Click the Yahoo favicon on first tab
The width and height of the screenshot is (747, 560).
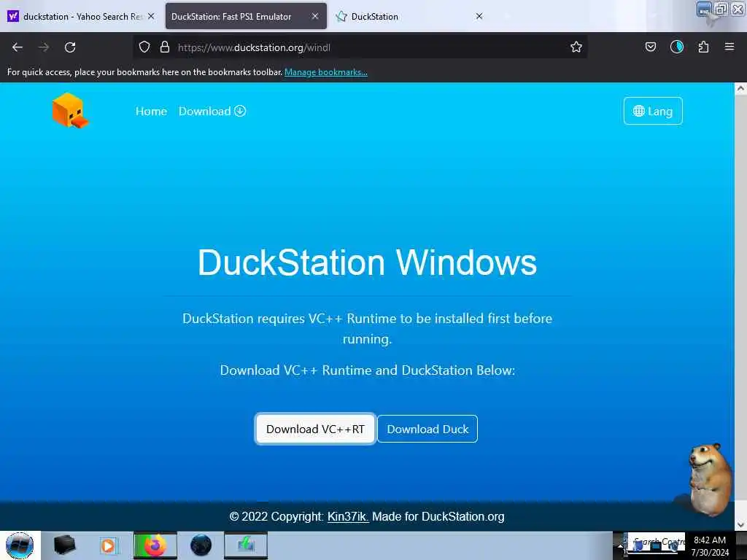click(x=13, y=16)
